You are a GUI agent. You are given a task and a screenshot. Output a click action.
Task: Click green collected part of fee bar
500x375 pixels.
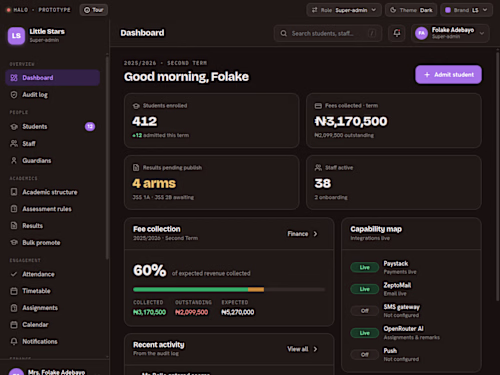point(191,290)
